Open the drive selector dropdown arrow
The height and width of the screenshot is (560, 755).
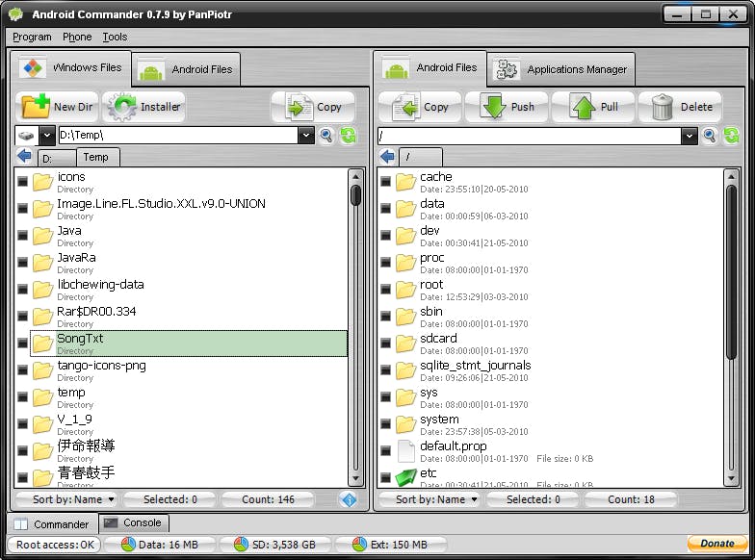[x=46, y=136]
